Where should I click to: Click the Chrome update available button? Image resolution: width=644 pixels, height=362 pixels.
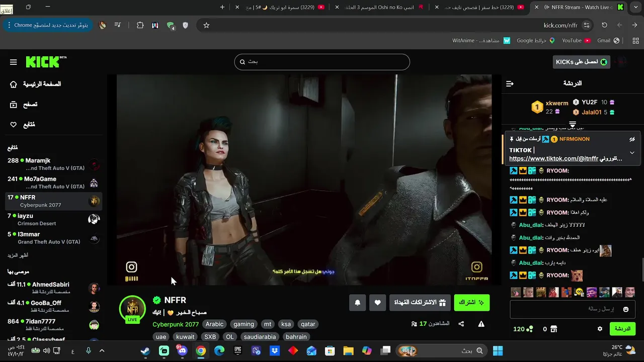(48, 25)
